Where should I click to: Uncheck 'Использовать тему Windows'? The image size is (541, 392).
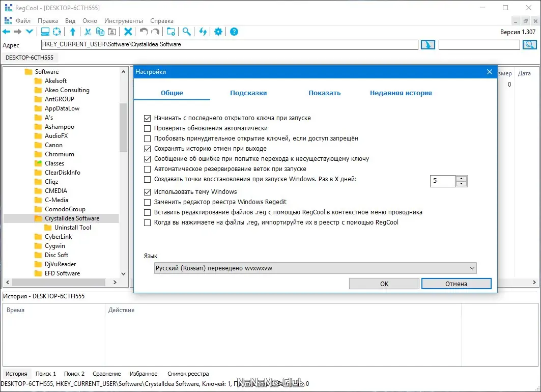[x=147, y=192]
